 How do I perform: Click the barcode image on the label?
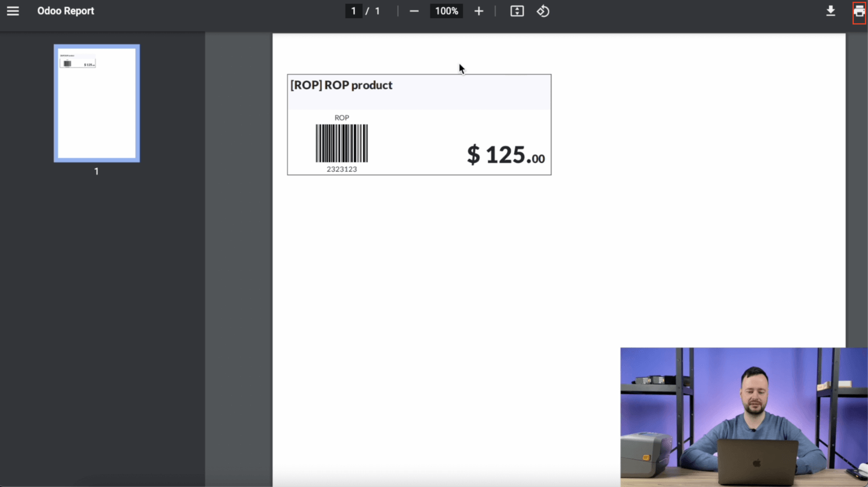[x=341, y=144]
